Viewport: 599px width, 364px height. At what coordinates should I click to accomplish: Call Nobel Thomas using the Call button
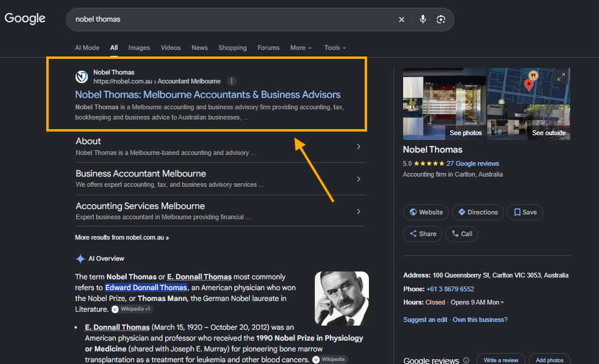point(461,234)
